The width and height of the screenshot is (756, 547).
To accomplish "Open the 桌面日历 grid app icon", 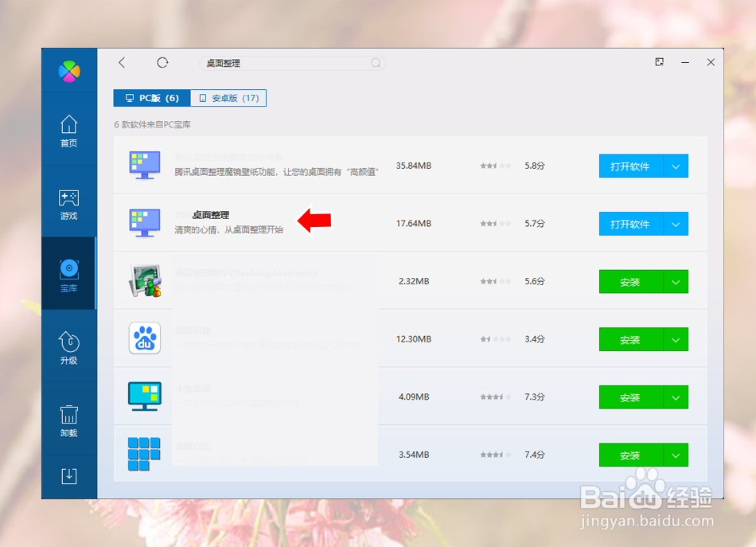I will (x=144, y=455).
